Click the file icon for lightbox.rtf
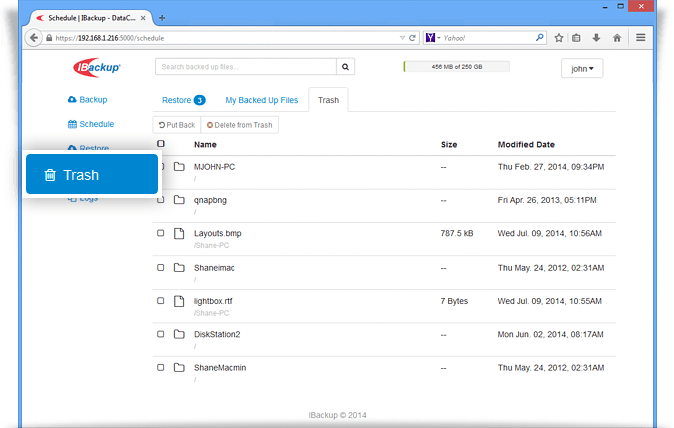 click(x=179, y=301)
